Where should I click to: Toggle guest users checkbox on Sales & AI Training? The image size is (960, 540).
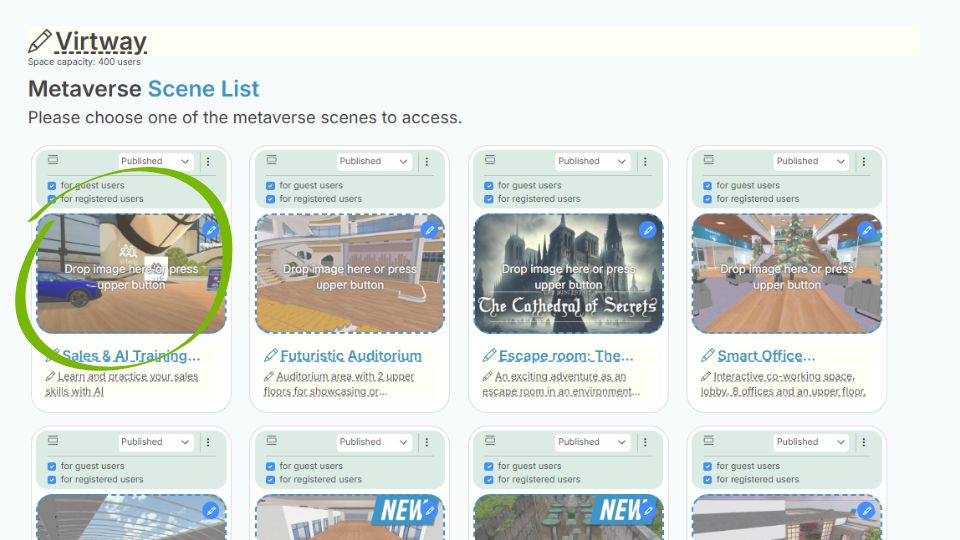(x=52, y=186)
